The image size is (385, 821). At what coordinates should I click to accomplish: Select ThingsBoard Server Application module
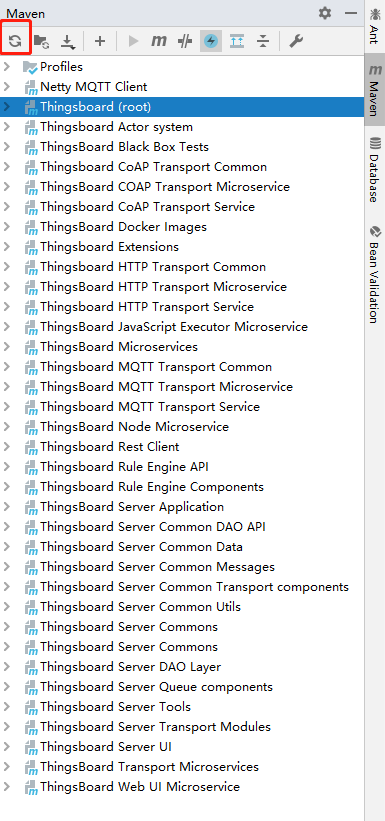(132, 507)
